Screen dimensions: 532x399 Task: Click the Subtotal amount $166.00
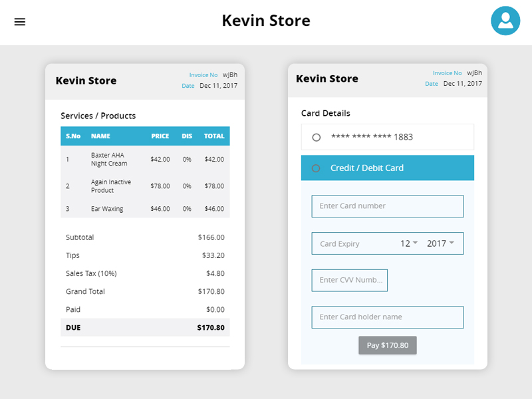(x=211, y=237)
